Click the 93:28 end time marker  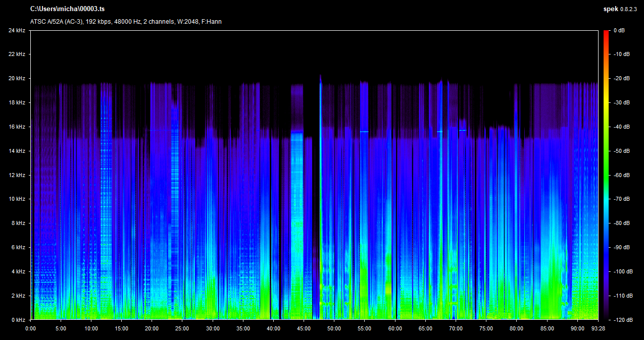pyautogui.click(x=598, y=328)
